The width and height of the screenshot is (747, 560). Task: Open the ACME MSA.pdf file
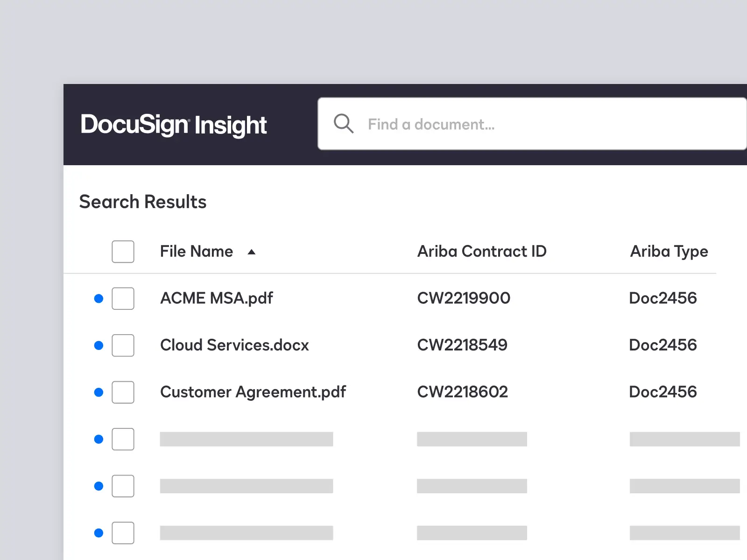pos(217,298)
